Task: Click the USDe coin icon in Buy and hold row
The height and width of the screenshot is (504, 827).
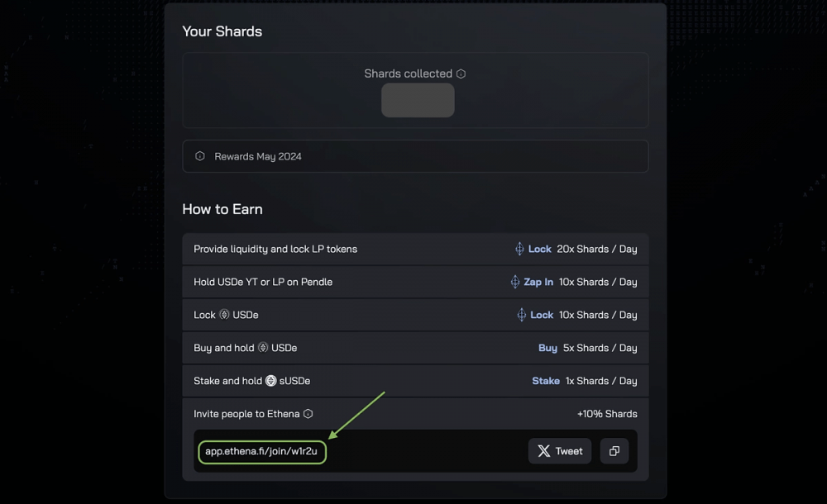Action: pyautogui.click(x=263, y=347)
